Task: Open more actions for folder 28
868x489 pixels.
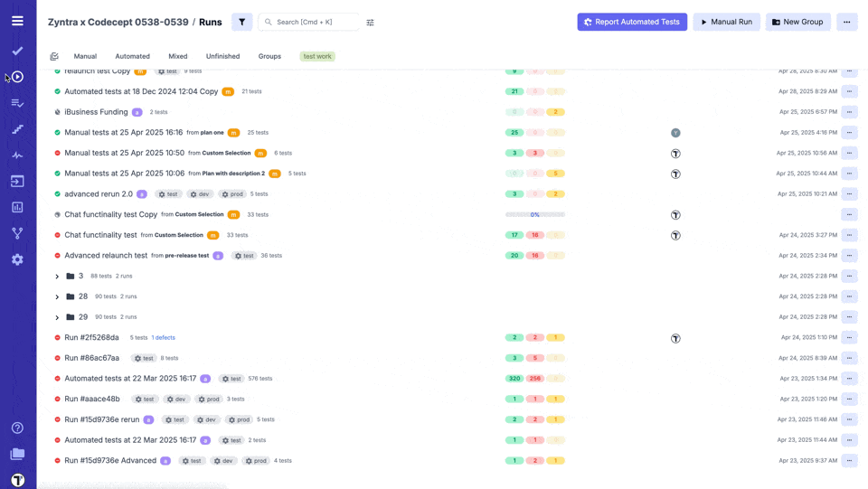Action: 849,296
